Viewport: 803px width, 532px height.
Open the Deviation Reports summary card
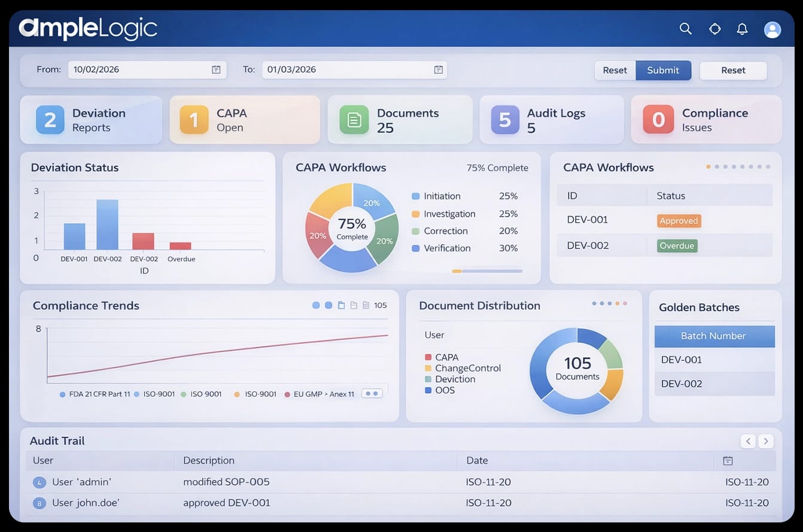click(91, 120)
